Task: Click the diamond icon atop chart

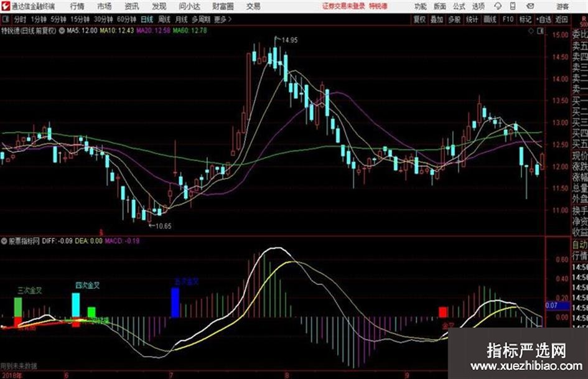Action: (x=531, y=32)
